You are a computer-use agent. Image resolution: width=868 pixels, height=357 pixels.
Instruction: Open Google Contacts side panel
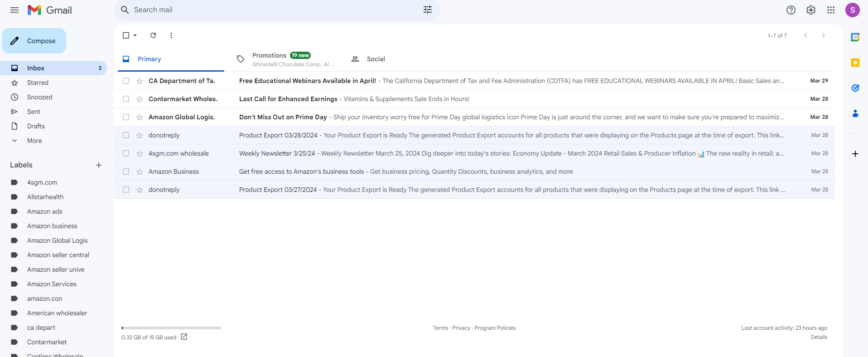pyautogui.click(x=855, y=113)
